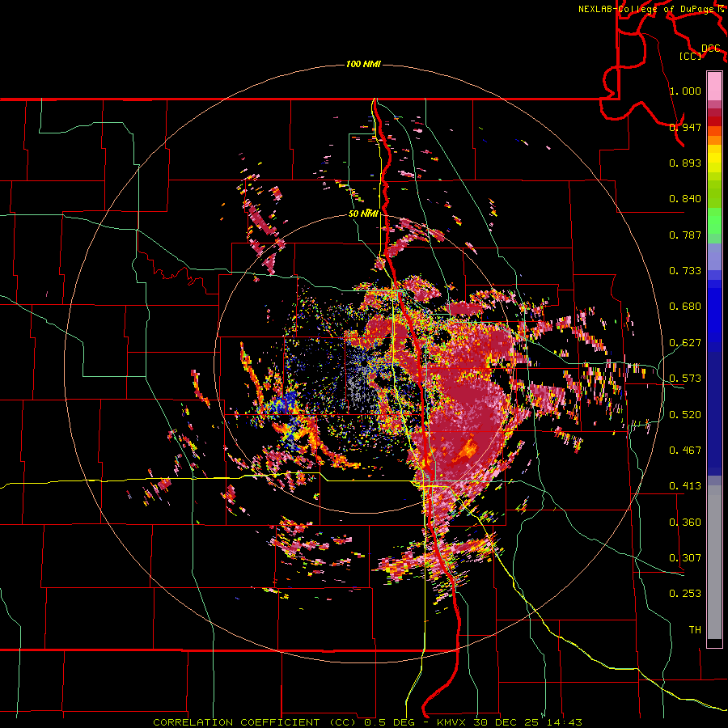This screenshot has width=728, height=728.
Task: Click the 0.413 scale value
Action: point(685,486)
